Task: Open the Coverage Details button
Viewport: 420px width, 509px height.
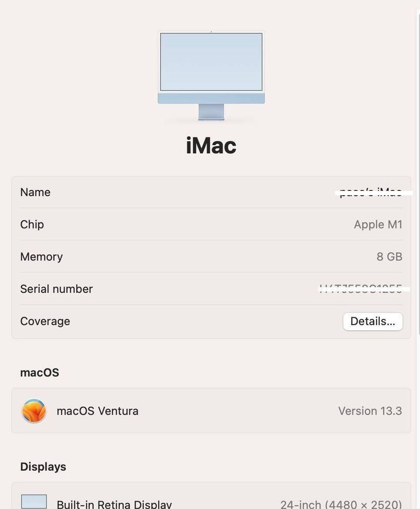Action: [x=373, y=321]
